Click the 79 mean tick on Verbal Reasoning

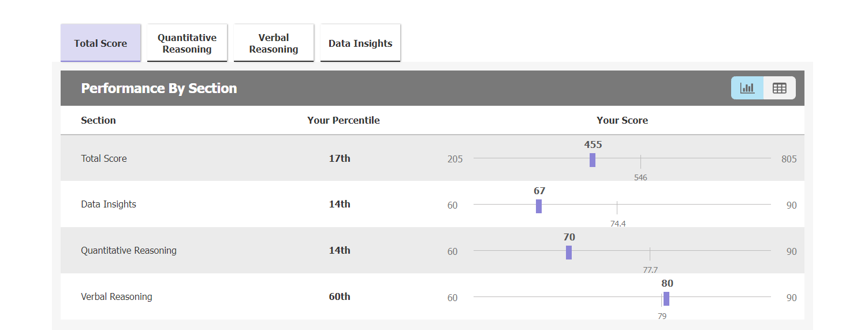click(662, 300)
